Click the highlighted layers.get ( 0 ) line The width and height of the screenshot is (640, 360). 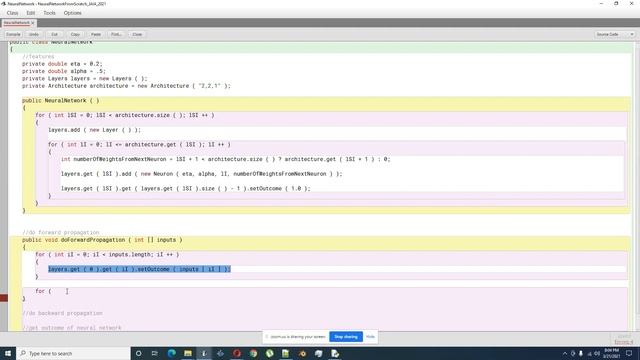(139, 269)
